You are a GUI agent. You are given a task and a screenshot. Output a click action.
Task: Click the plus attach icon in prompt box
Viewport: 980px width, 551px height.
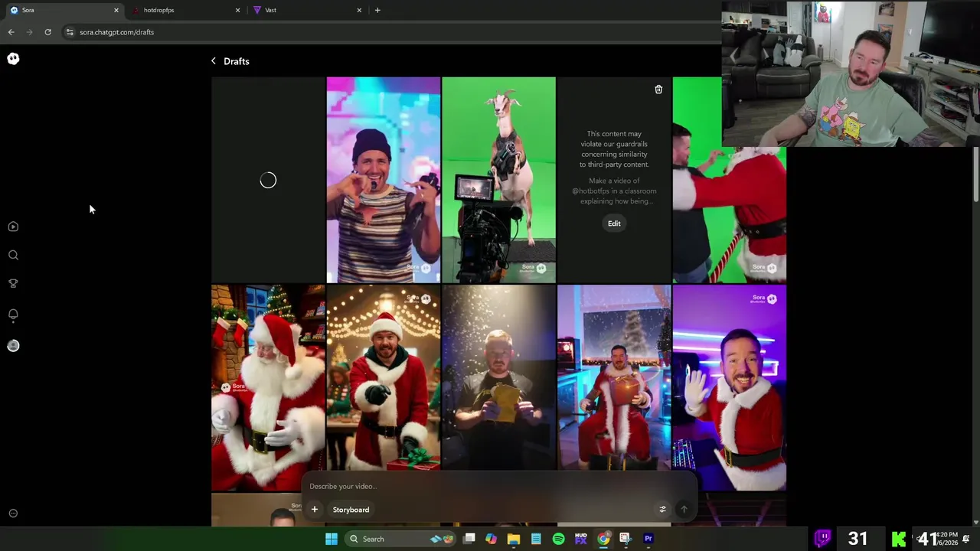[x=314, y=510]
